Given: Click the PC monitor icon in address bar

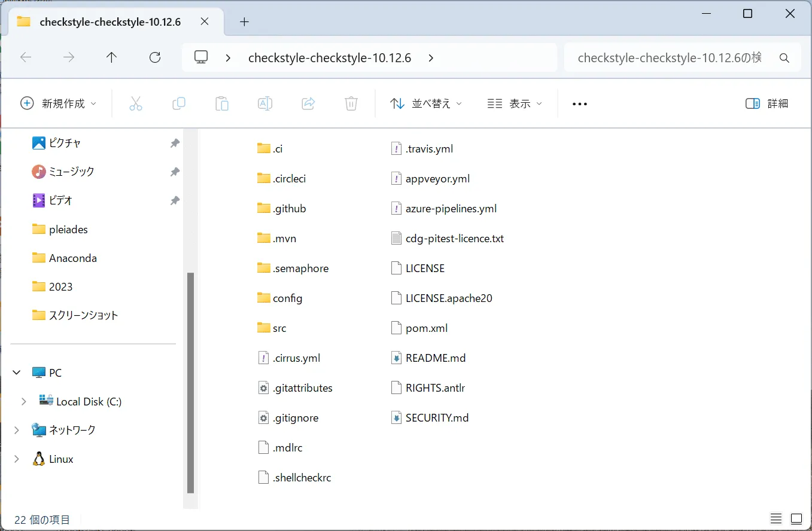Looking at the screenshot, I should [x=201, y=57].
